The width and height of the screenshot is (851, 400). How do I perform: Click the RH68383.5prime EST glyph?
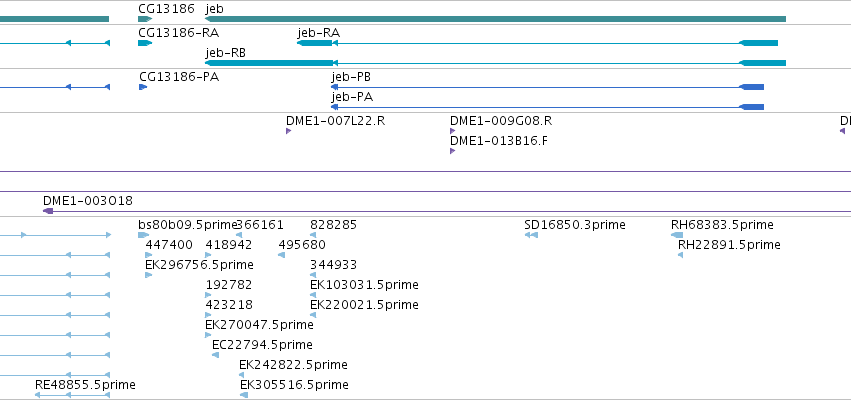[x=677, y=235]
